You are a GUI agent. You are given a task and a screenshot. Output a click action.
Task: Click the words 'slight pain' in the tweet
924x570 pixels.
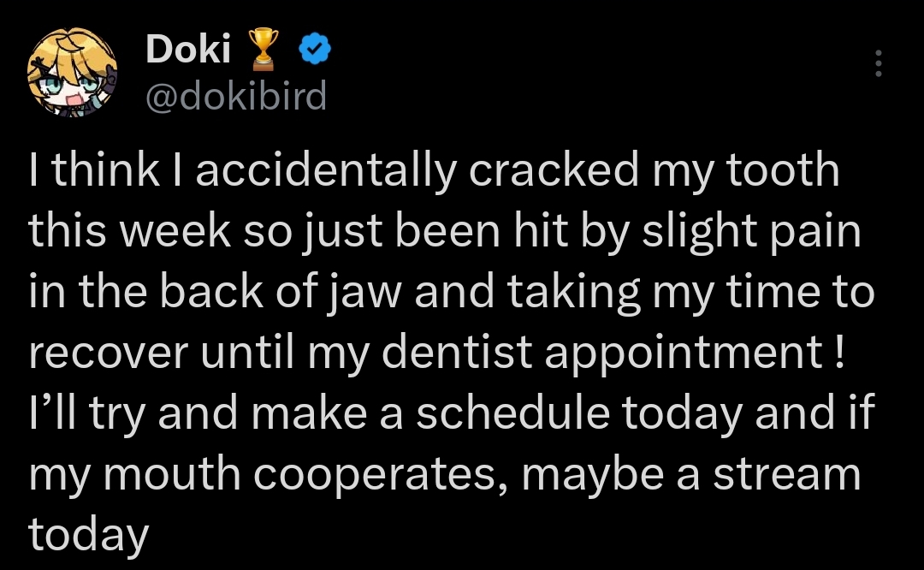751,232
